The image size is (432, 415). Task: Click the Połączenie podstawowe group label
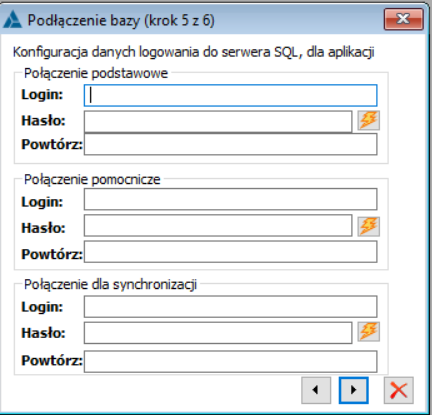click(x=96, y=73)
